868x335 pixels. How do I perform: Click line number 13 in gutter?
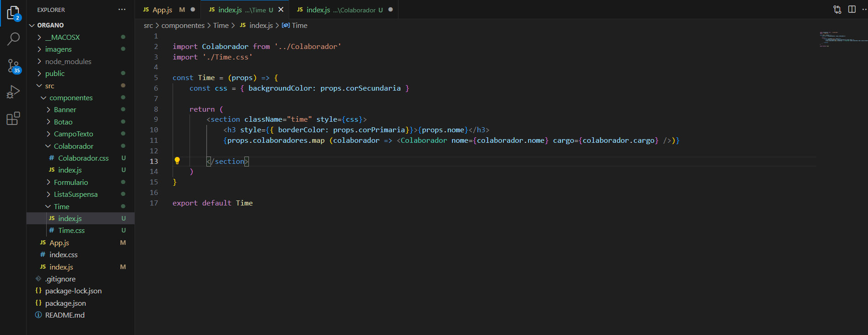154,161
